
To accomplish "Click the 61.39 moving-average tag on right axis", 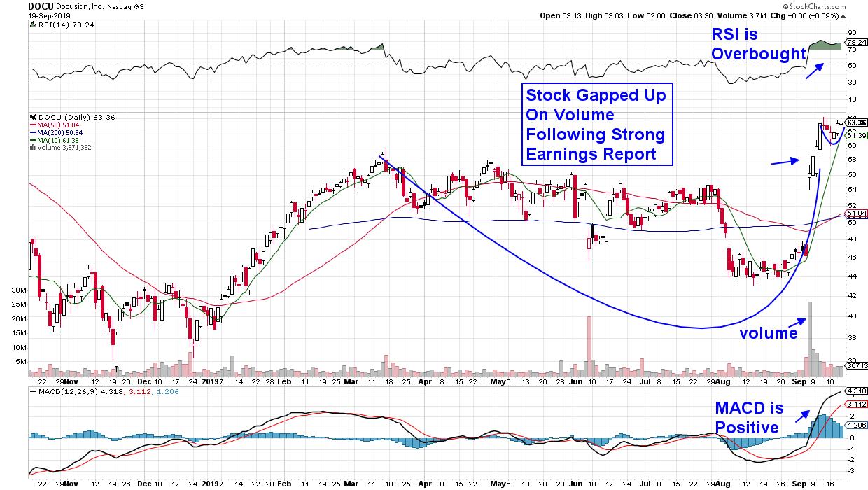I will click(855, 135).
